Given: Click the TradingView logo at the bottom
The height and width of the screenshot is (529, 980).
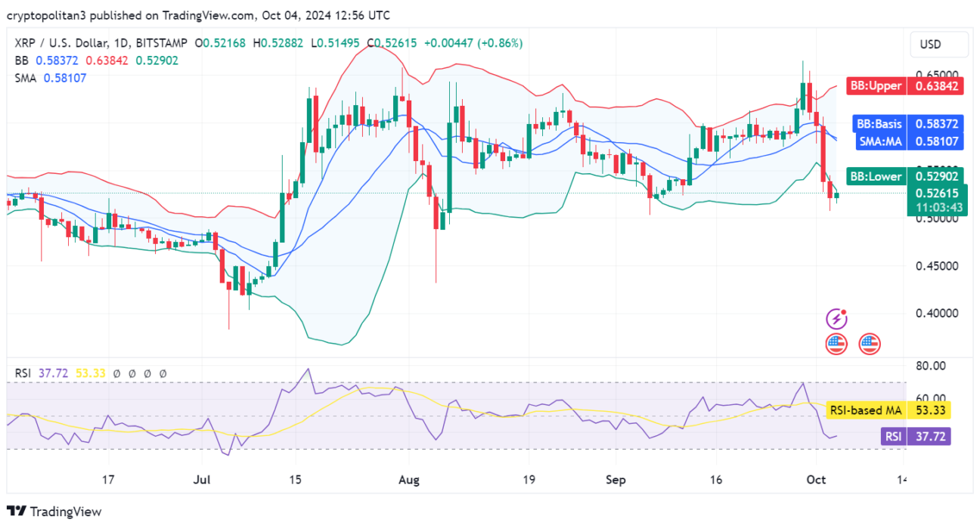Looking at the screenshot, I should pyautogui.click(x=54, y=512).
